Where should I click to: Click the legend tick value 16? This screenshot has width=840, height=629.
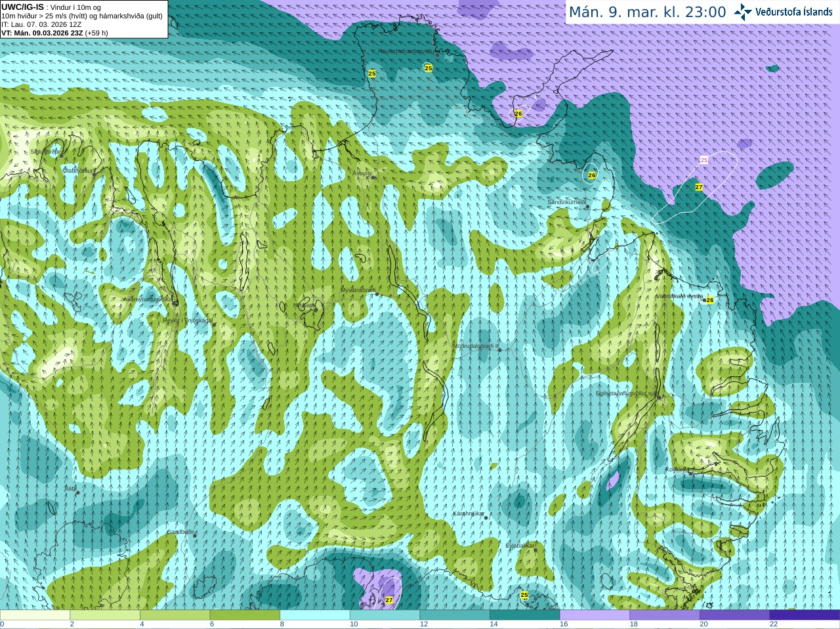564,624
